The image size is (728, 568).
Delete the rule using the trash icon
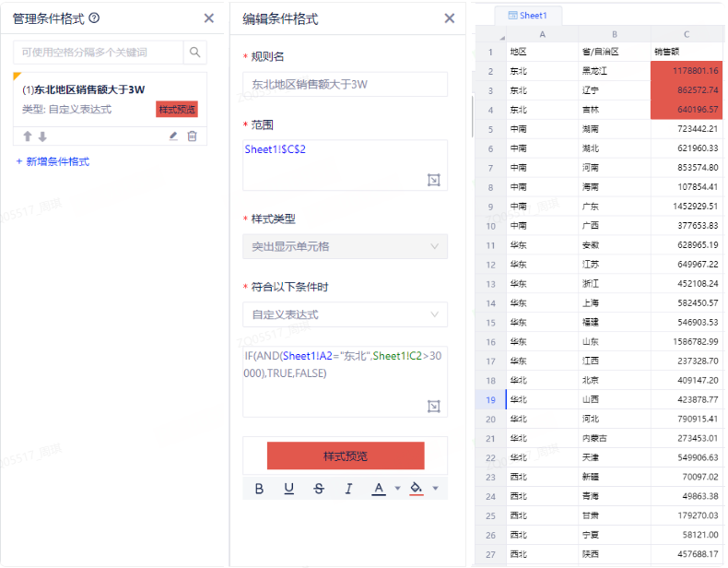192,136
